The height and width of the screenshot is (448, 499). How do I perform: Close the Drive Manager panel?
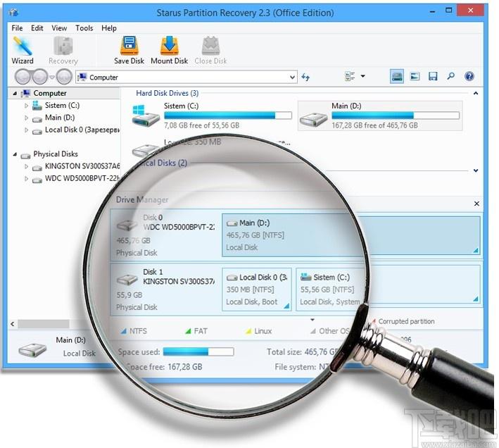pos(476,204)
